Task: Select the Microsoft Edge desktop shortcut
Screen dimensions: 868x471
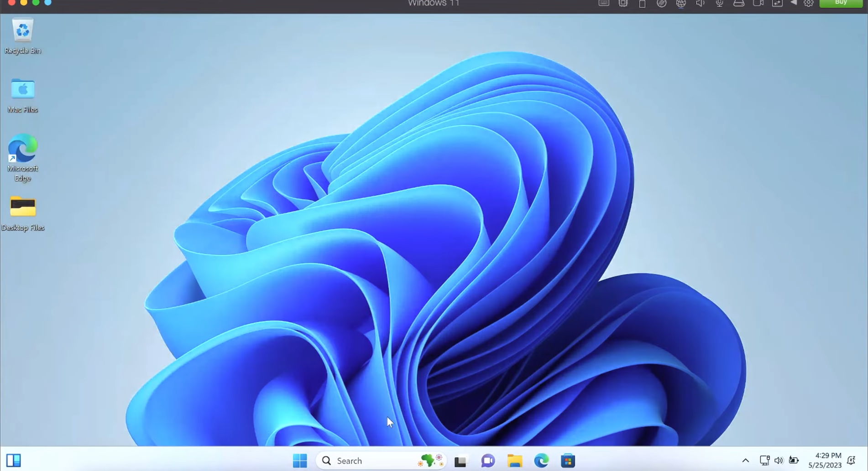Action: click(x=22, y=149)
